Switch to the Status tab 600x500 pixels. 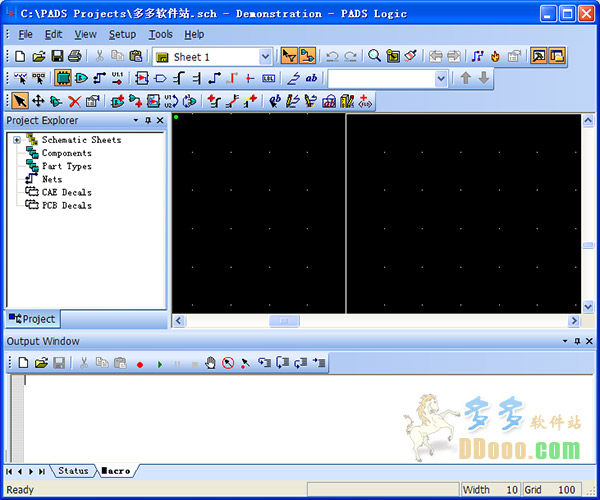(73, 471)
